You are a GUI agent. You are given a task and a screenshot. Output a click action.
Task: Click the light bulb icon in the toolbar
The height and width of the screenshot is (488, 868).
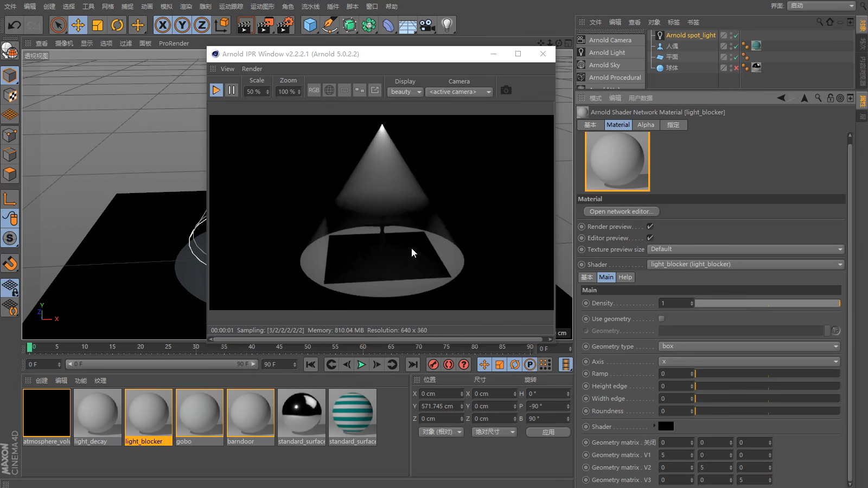click(446, 25)
